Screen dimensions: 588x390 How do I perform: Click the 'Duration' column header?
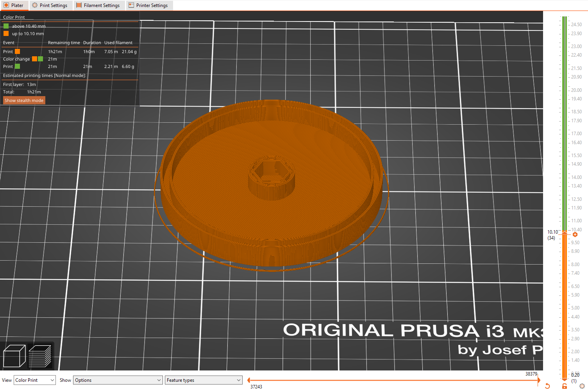(92, 43)
